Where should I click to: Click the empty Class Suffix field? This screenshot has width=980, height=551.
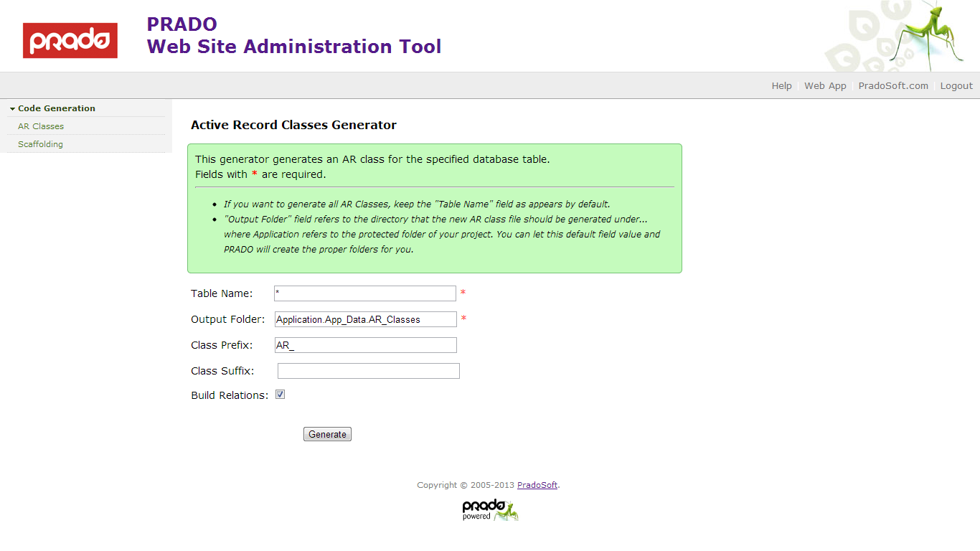click(368, 371)
